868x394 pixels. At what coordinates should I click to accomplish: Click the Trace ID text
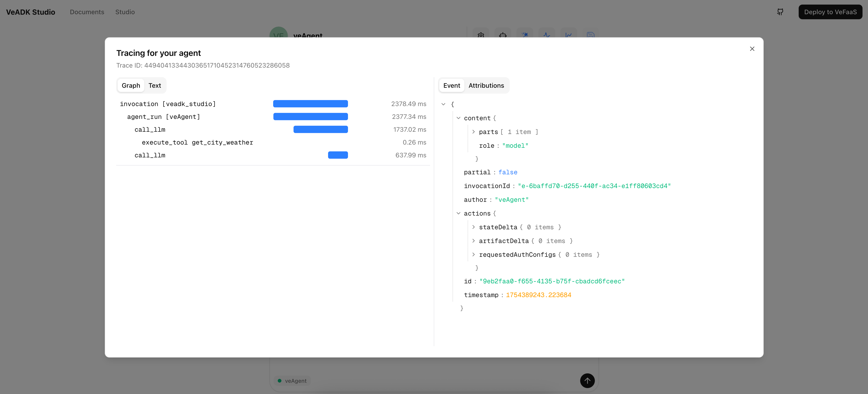[x=203, y=66]
